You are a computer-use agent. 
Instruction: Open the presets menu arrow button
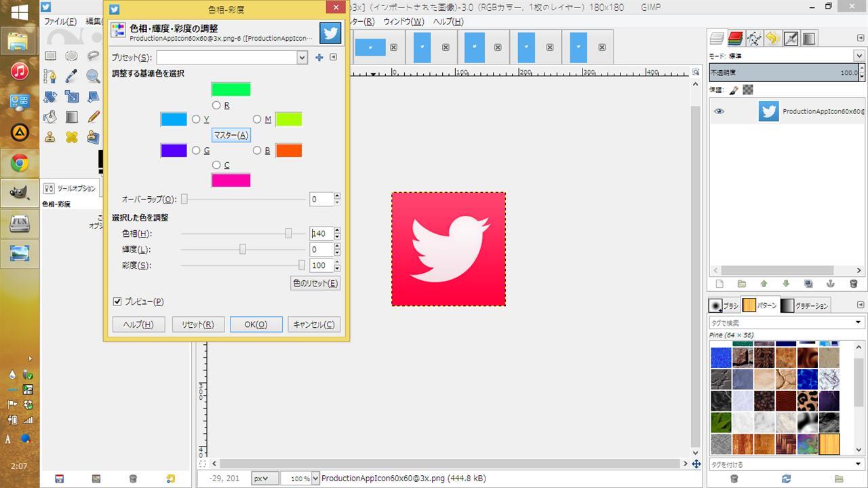coord(333,58)
